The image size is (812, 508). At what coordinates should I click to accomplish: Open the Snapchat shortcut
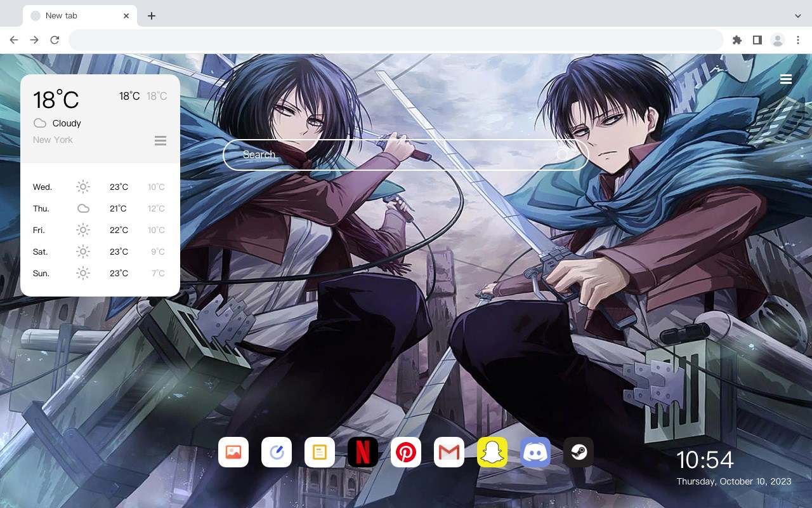[492, 452]
